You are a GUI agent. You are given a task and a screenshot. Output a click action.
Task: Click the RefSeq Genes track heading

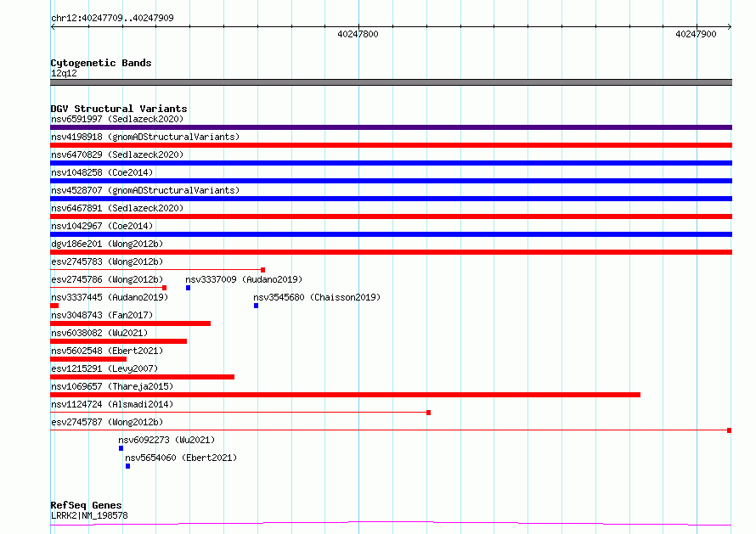point(86,506)
